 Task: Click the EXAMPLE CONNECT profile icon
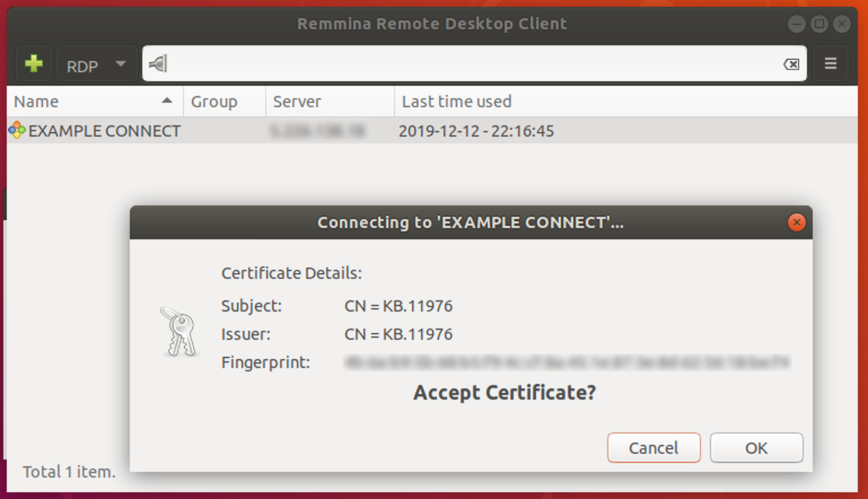point(17,130)
